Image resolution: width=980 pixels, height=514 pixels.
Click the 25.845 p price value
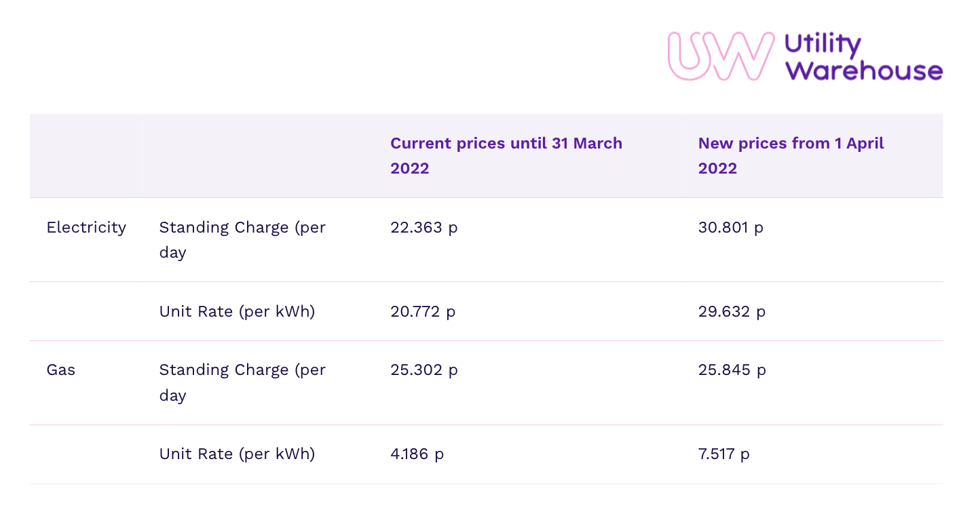coord(732,370)
